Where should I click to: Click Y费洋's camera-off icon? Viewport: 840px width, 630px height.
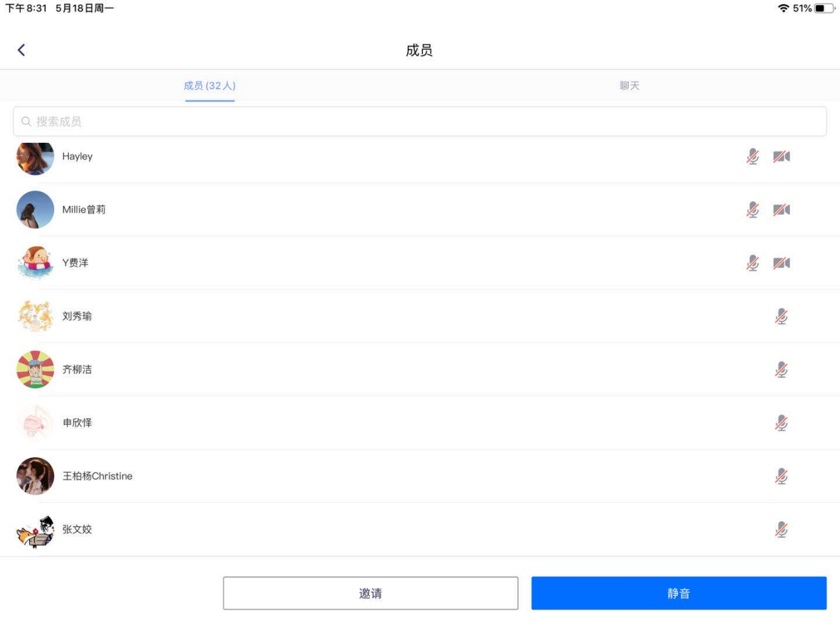point(782,263)
